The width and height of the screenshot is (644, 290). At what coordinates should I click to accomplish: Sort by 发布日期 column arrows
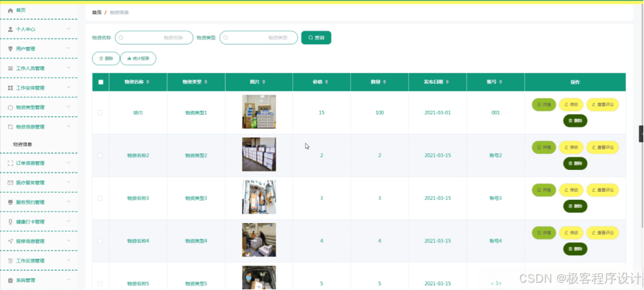click(447, 82)
